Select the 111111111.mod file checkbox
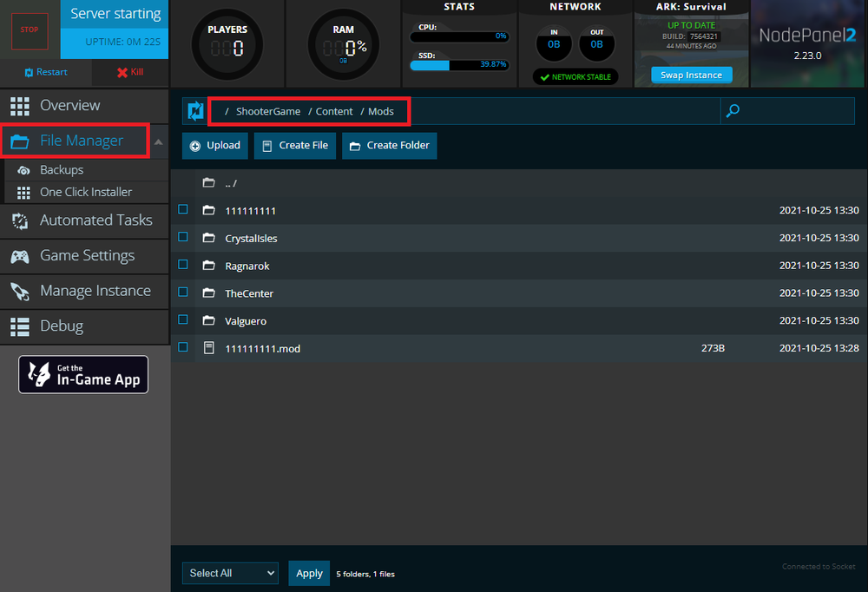 pyautogui.click(x=183, y=347)
